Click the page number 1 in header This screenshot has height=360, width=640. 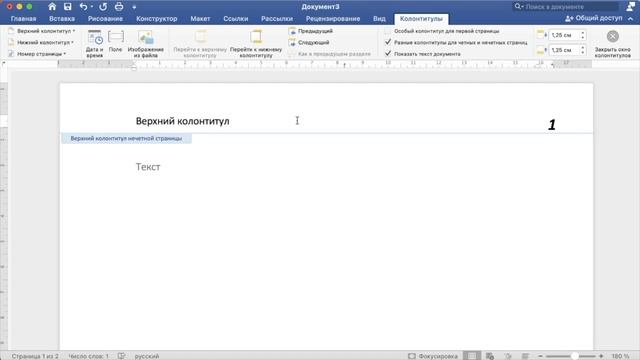pyautogui.click(x=552, y=124)
